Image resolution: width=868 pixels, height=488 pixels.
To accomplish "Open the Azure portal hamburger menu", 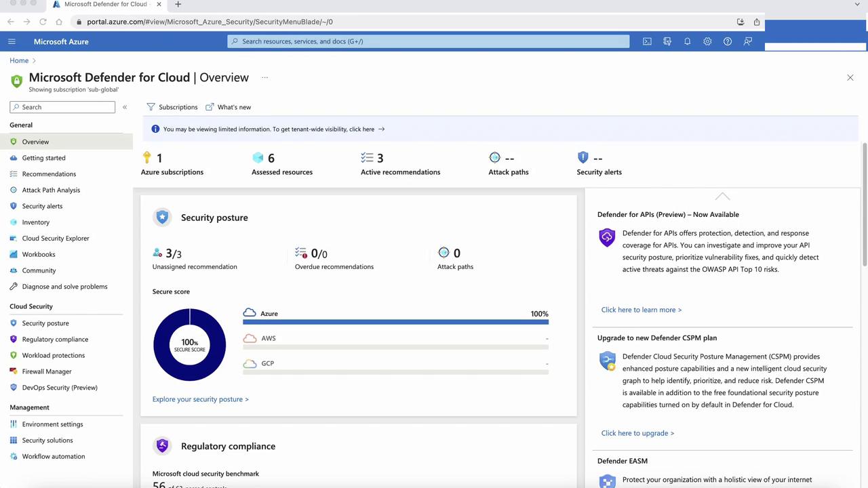I will click(x=12, y=41).
